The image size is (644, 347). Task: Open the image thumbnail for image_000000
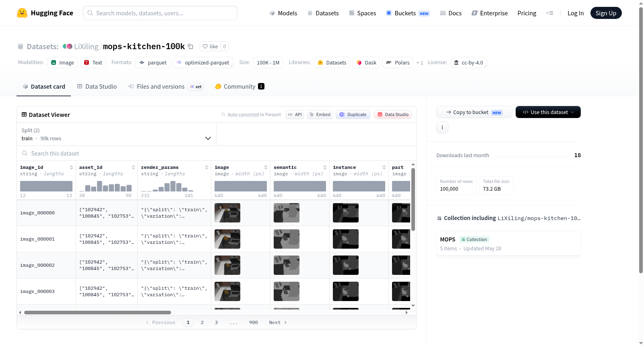tap(227, 213)
